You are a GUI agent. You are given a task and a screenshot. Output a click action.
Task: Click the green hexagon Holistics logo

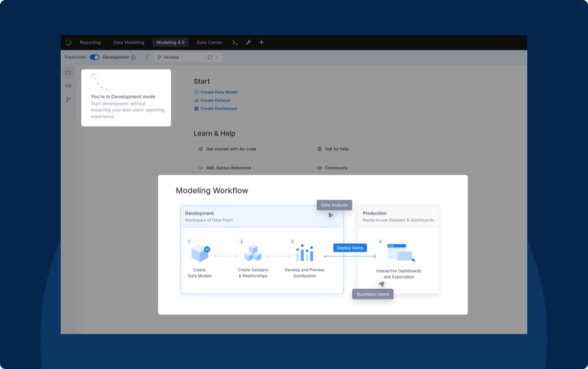point(68,43)
